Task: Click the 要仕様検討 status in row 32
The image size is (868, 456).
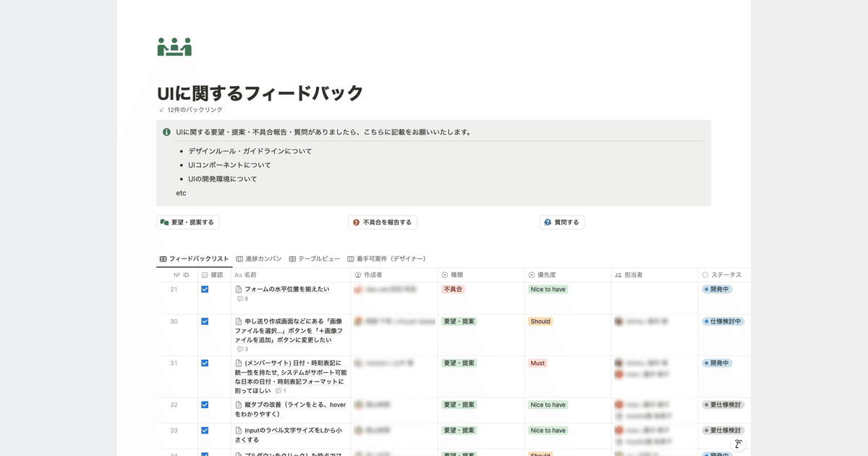Action: click(723, 405)
